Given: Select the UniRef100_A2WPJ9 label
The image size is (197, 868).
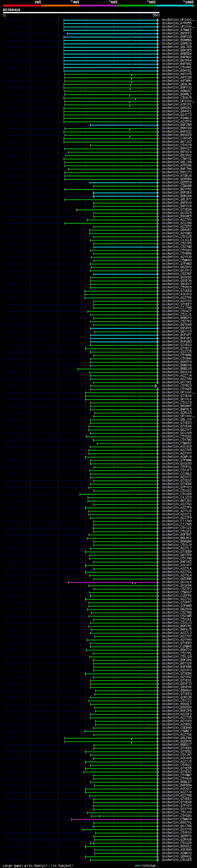Looking at the screenshot, I should tap(177, 457).
